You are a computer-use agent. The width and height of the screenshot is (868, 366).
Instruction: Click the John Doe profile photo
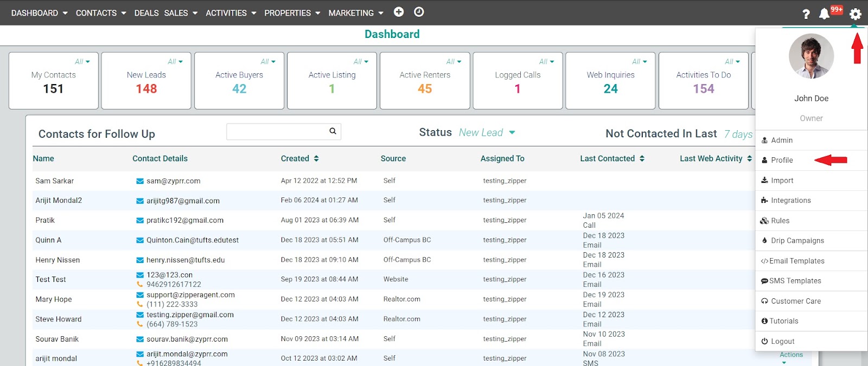[x=811, y=56]
